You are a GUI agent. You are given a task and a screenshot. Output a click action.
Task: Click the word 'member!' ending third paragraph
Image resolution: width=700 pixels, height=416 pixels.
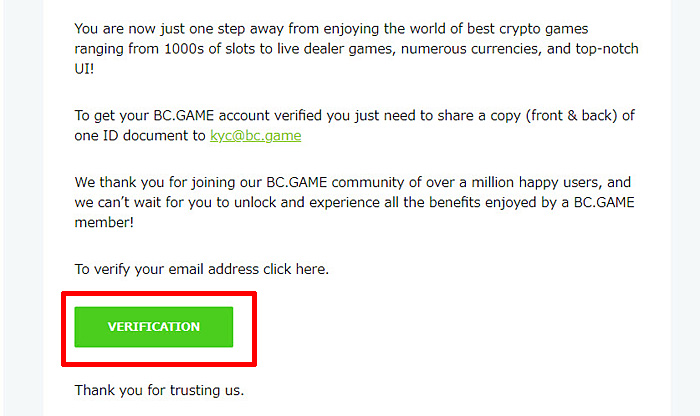click(x=104, y=222)
